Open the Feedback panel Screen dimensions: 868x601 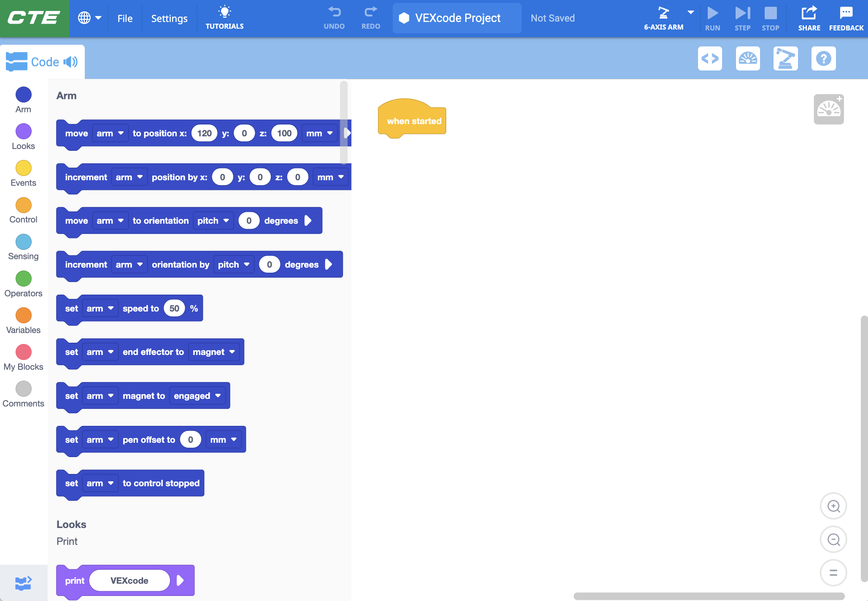846,18
